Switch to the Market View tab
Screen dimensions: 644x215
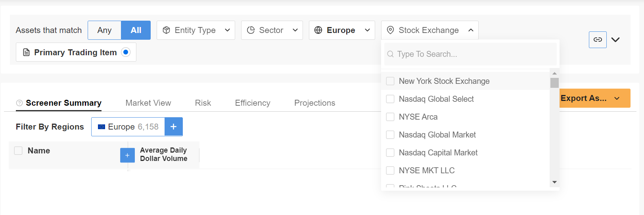[x=148, y=103]
